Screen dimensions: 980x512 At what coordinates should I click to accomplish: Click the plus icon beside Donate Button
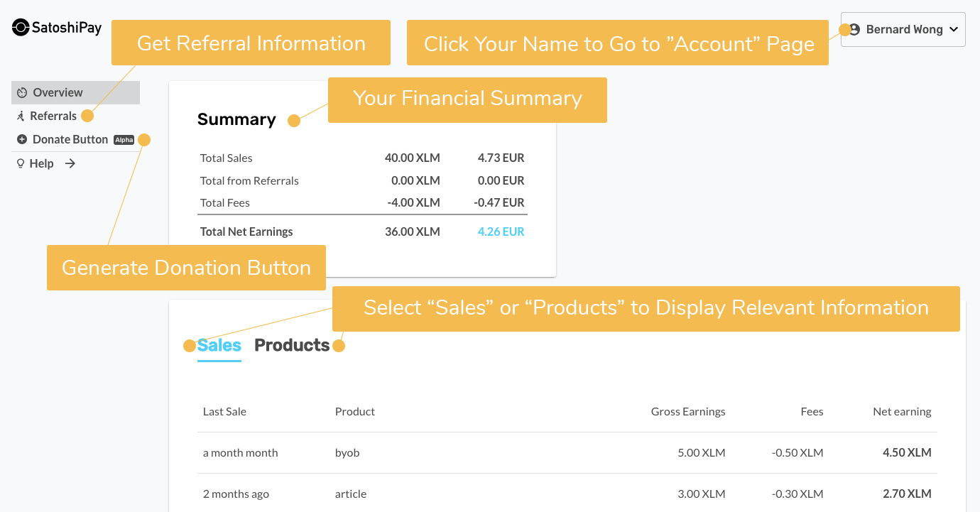pyautogui.click(x=22, y=140)
